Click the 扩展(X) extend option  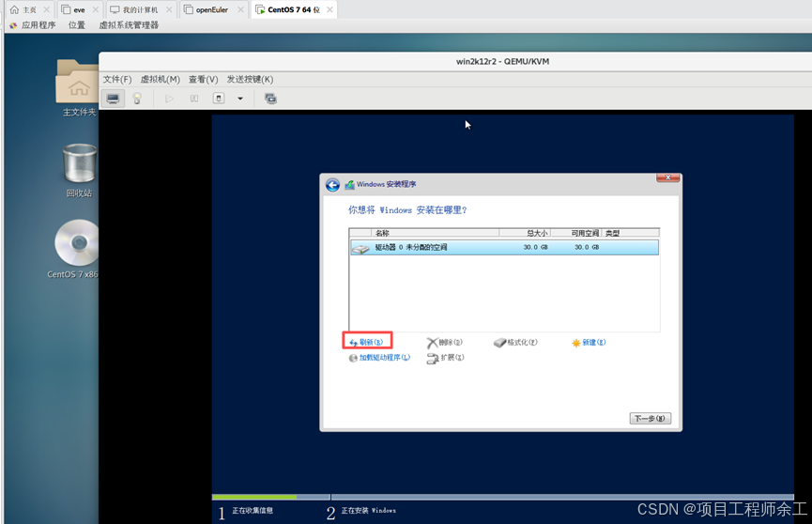click(445, 358)
